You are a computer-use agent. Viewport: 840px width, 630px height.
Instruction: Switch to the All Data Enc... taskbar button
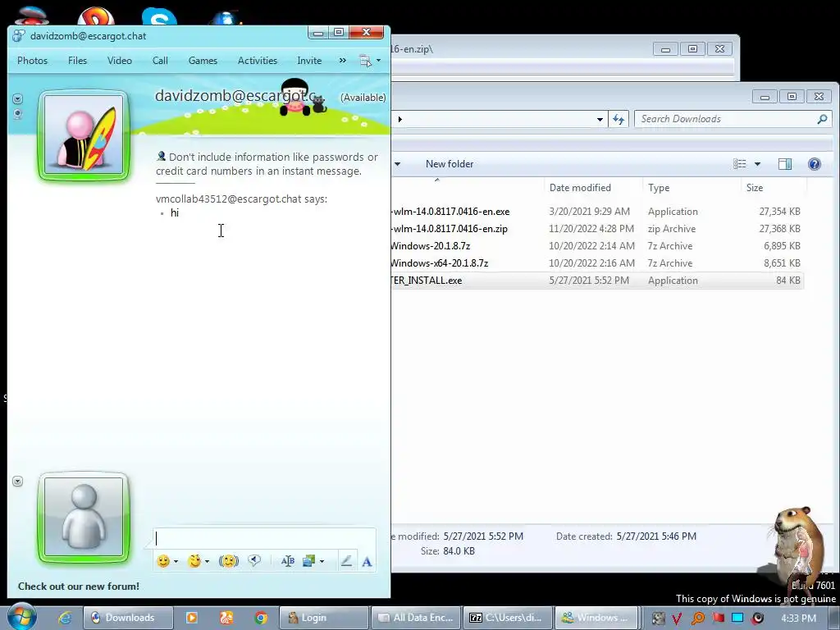[x=416, y=618]
